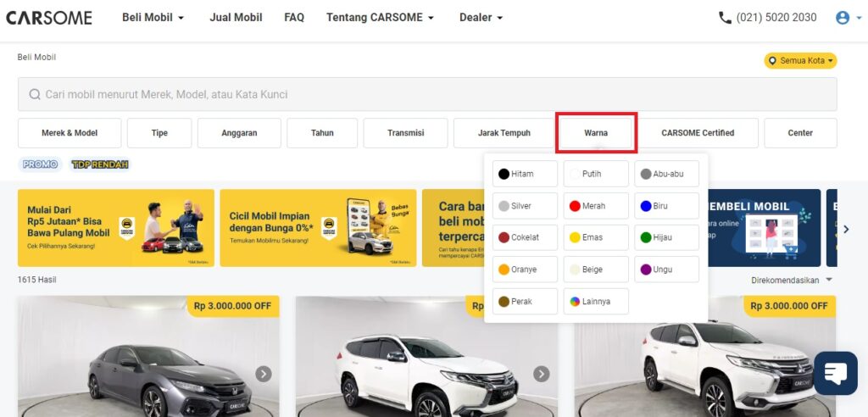
Task: Open the Transmisi filter
Action: point(406,133)
